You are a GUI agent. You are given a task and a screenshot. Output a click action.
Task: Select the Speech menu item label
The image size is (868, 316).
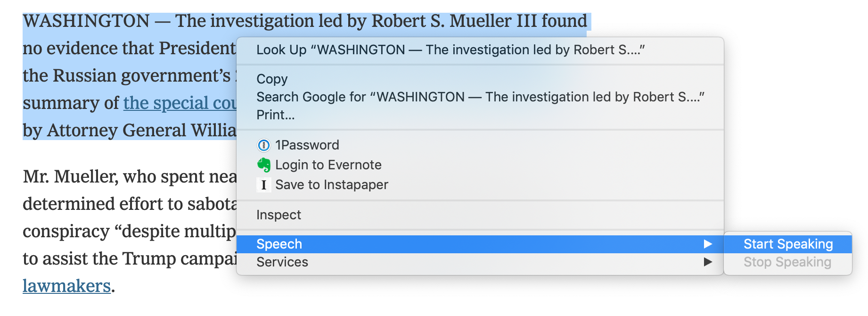pyautogui.click(x=279, y=244)
